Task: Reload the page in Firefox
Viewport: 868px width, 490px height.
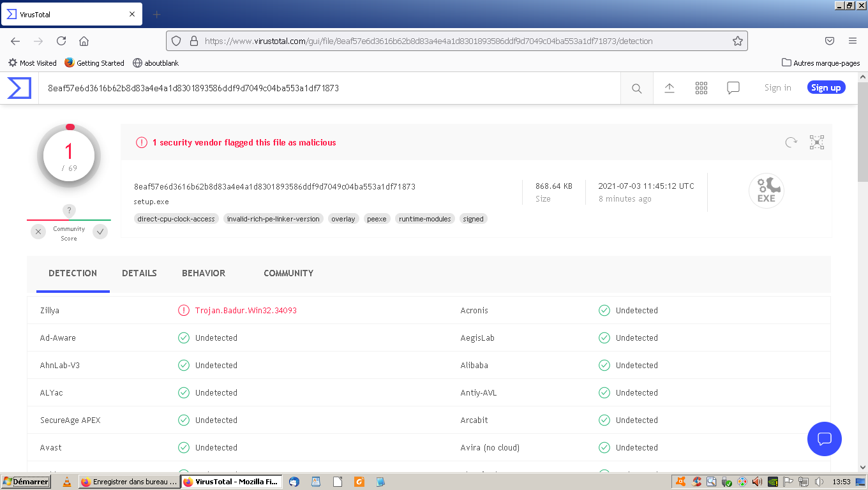Action: [x=61, y=41]
